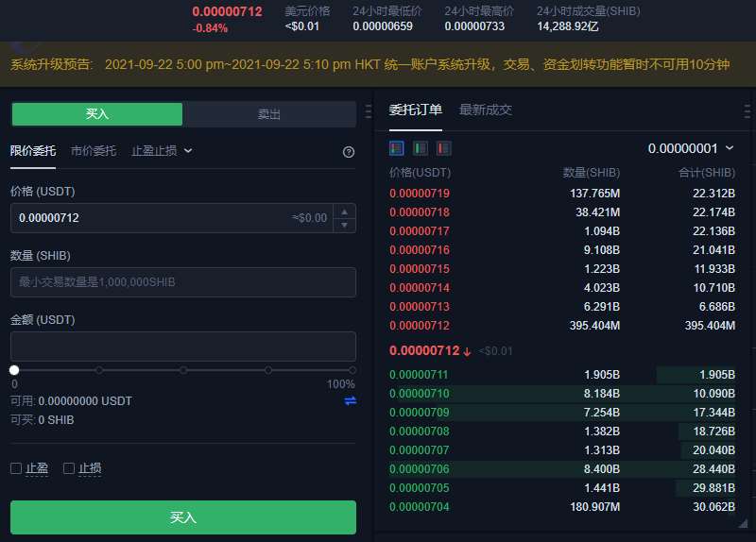Click the order panel drag handle icon
The image size is (756, 542).
368,113
